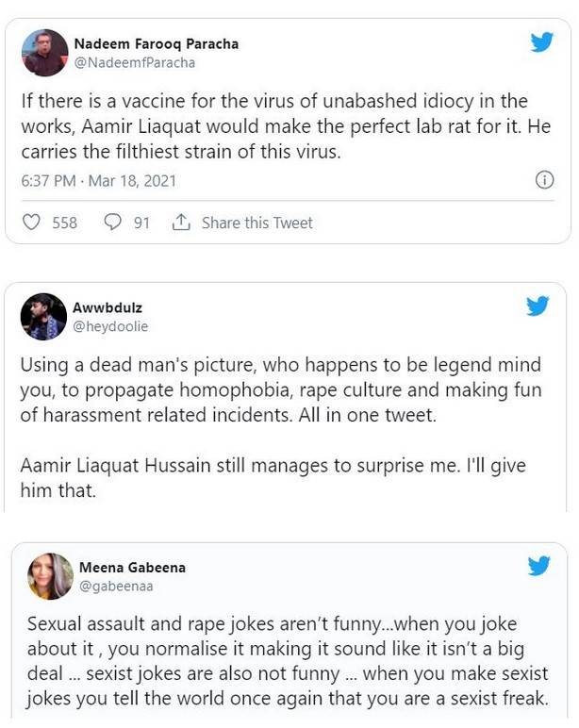Open Awwbdulz's profile avatar
The width and height of the screenshot is (579, 728).
[43, 317]
